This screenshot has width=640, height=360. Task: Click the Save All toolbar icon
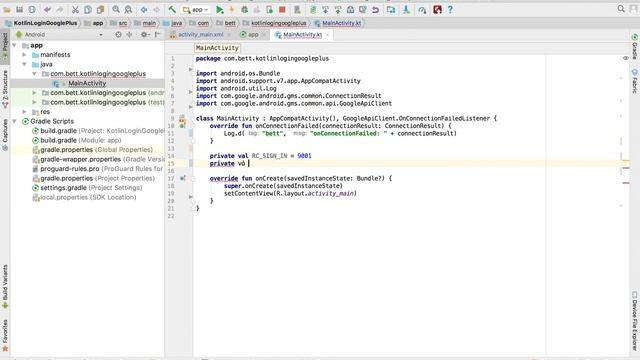coord(19,9)
